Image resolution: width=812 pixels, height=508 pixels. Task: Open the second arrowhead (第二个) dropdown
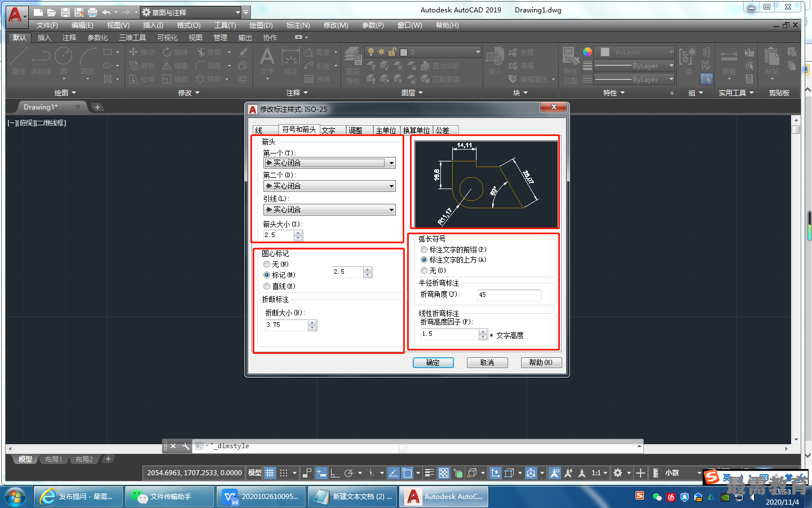(x=329, y=186)
